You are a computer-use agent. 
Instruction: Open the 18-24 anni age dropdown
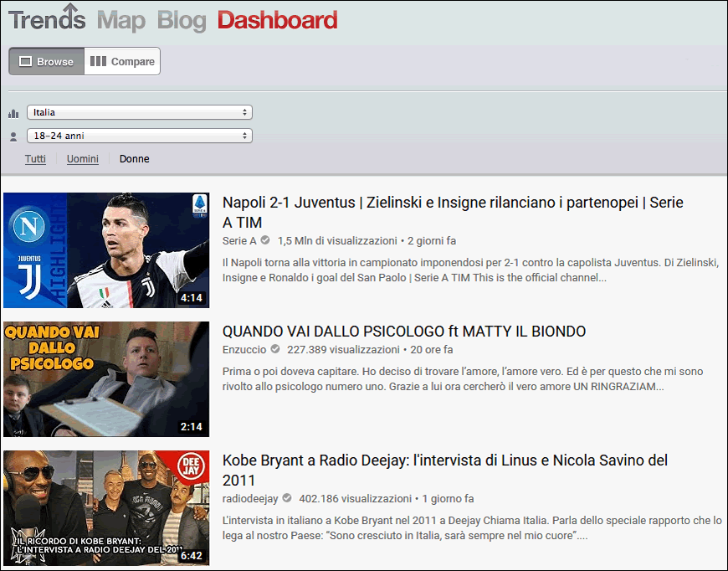(x=140, y=136)
